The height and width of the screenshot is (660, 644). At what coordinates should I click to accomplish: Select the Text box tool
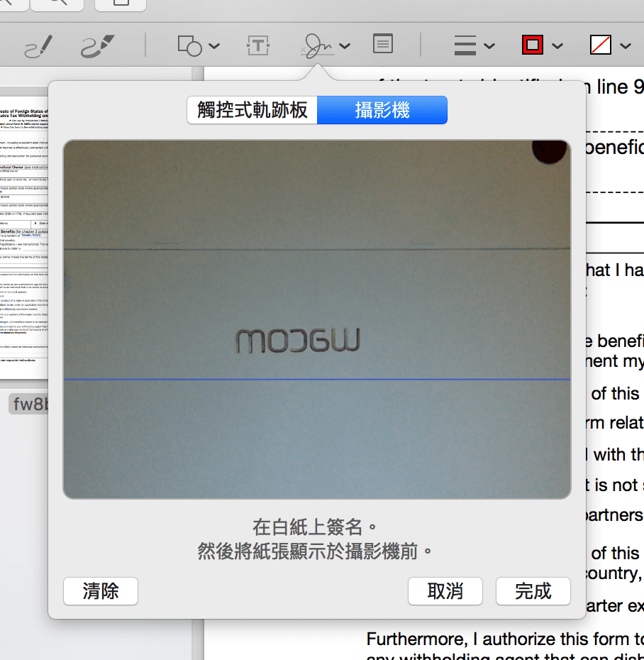tap(258, 45)
